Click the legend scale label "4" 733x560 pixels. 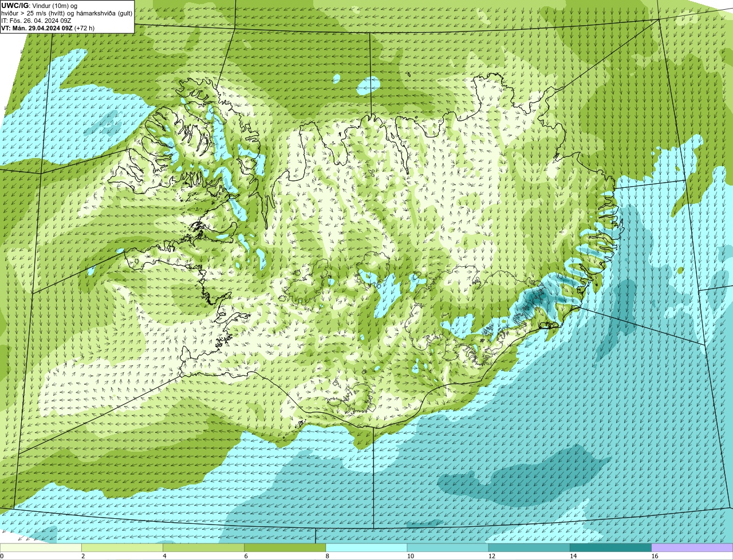[x=164, y=556]
